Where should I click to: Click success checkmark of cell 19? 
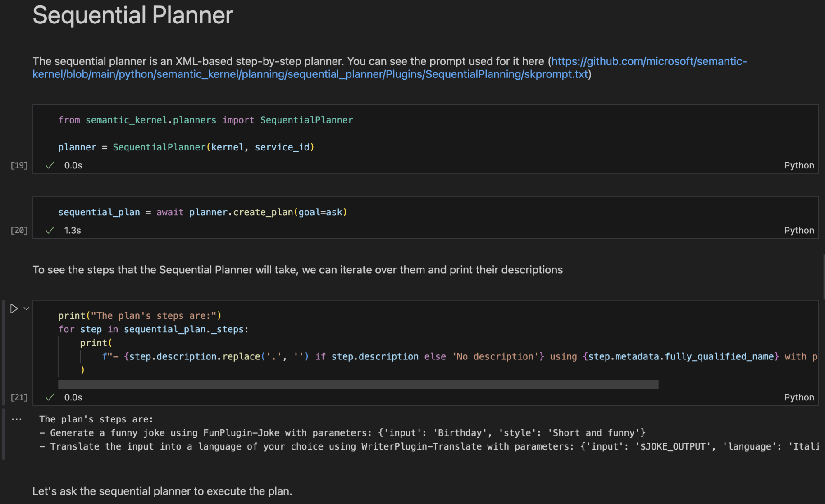tap(50, 165)
